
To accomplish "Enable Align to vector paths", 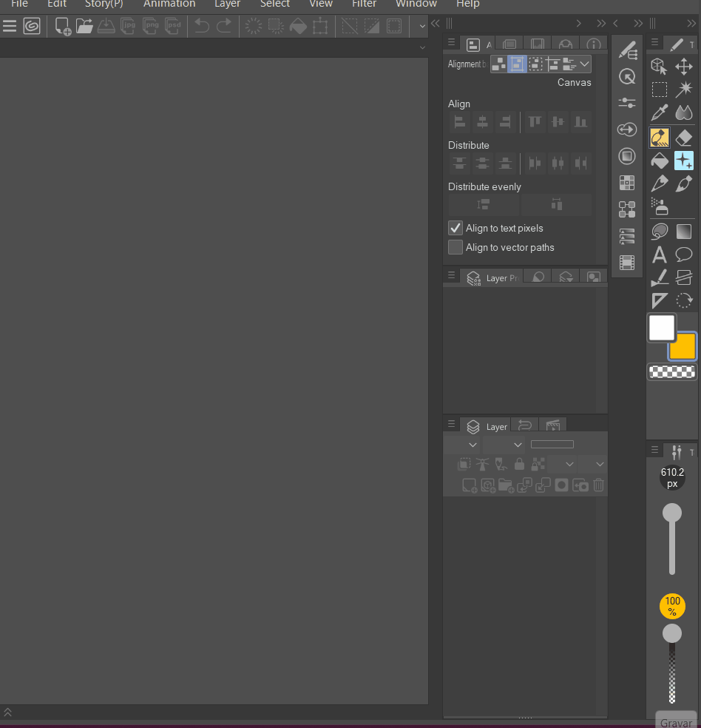I will coord(456,247).
